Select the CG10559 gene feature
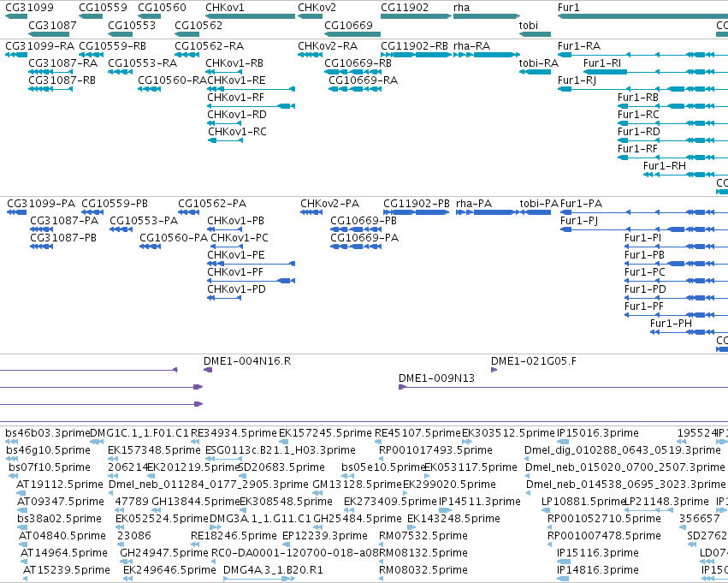Viewport: 728px width, 583px height. coord(91,16)
